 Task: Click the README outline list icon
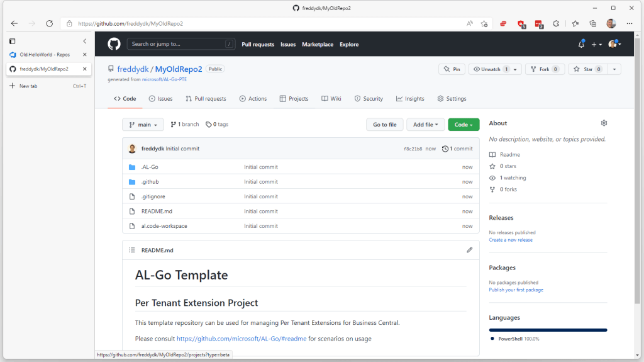pyautogui.click(x=132, y=250)
